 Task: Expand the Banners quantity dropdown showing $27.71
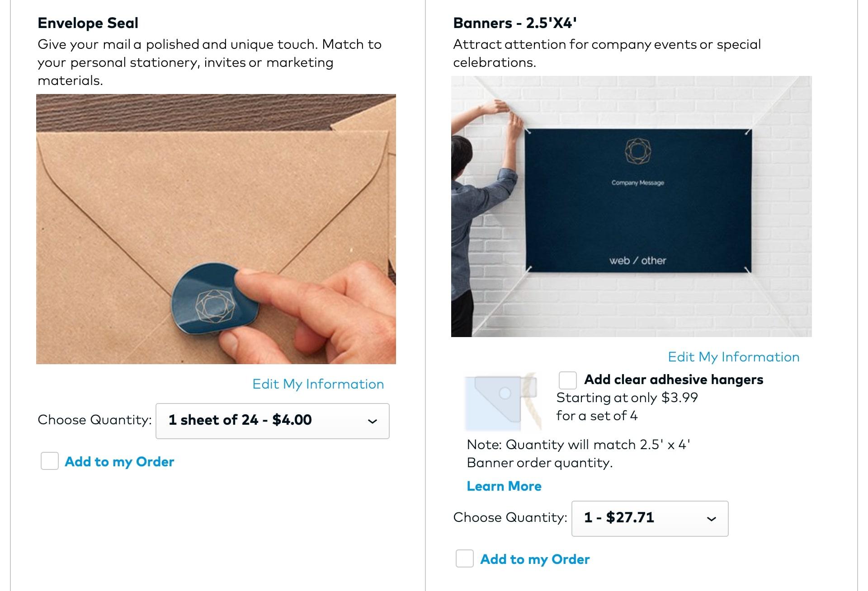click(650, 518)
